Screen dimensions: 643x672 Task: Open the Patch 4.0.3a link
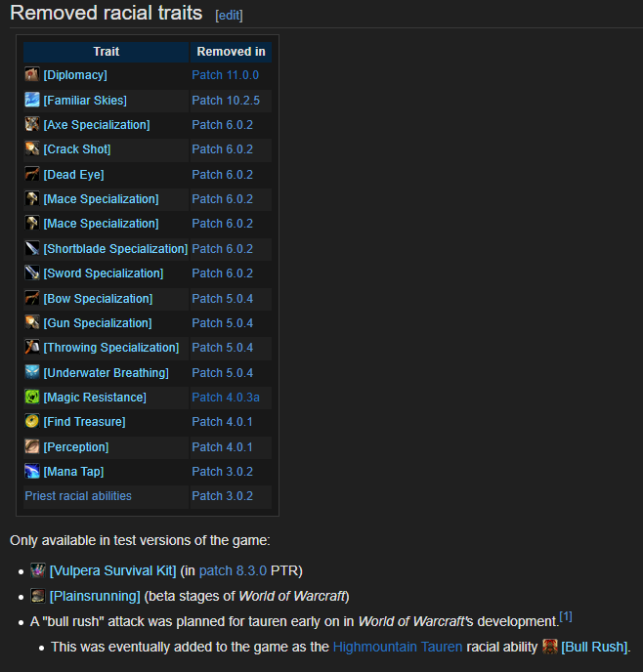(x=226, y=398)
